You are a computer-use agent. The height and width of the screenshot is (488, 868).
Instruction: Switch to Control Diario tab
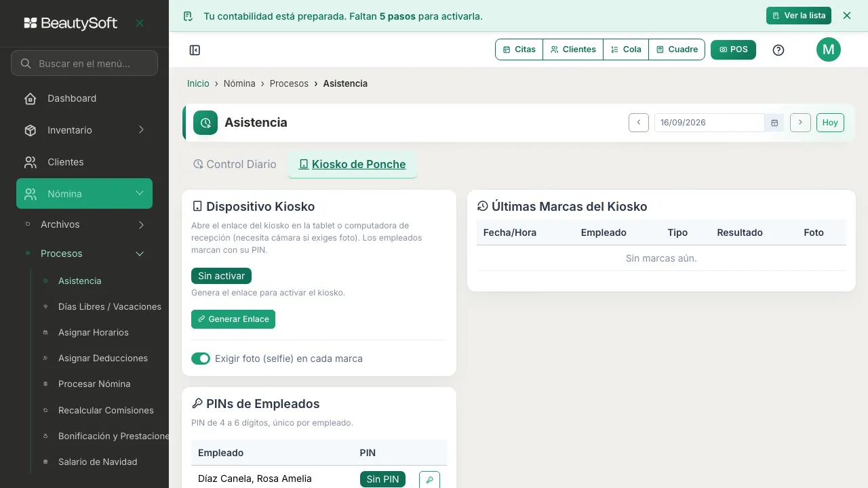pyautogui.click(x=235, y=165)
